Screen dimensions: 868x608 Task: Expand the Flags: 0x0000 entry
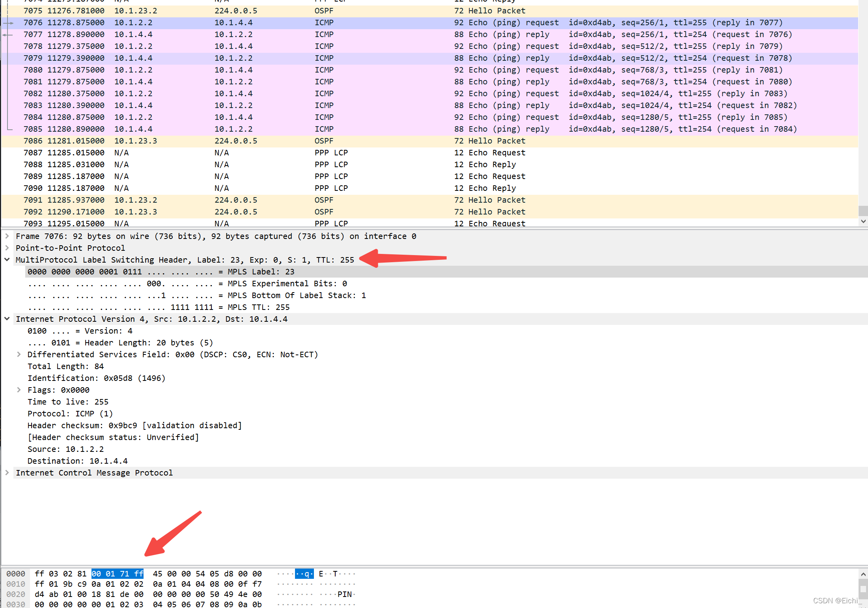19,390
